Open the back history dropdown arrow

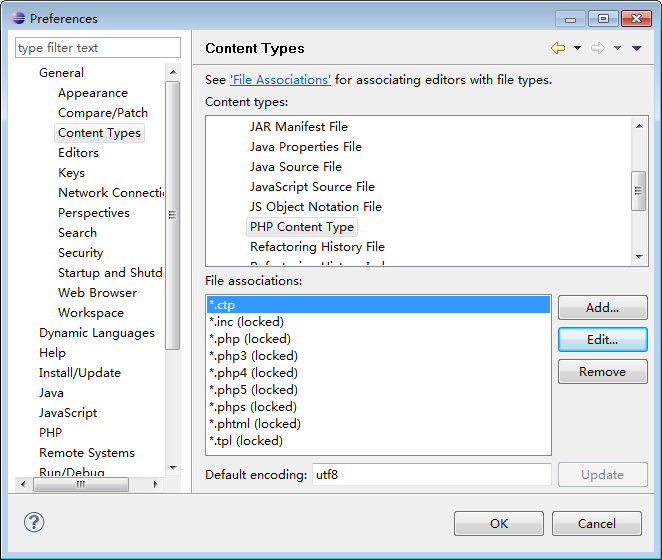577,48
